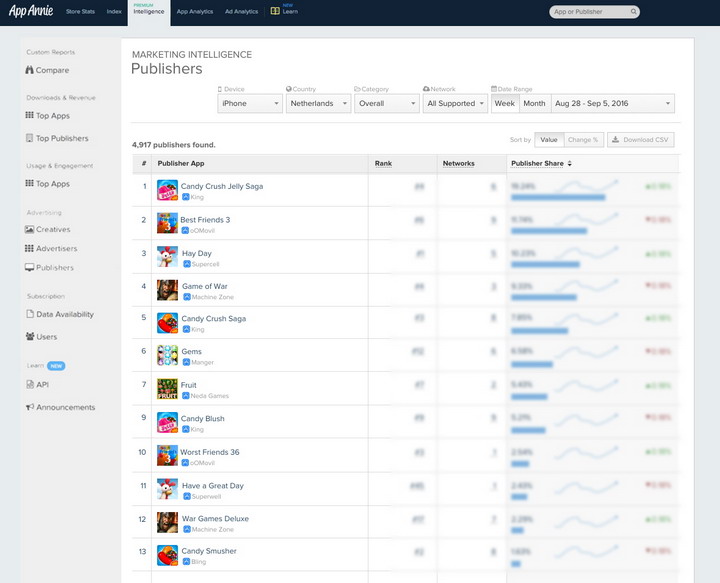The height and width of the screenshot is (583, 720).
Task: Open the Have a Great Day link
Action: (x=213, y=485)
